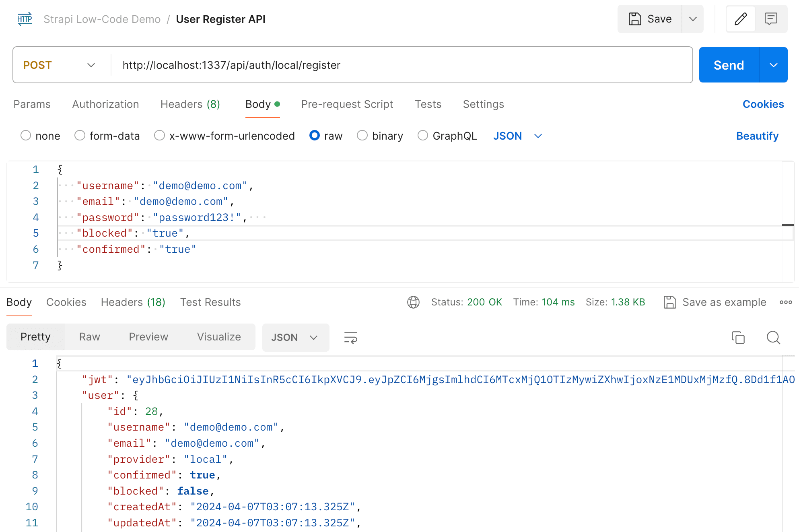Click the HTTP request type icon
This screenshot has width=799, height=532.
pos(25,19)
